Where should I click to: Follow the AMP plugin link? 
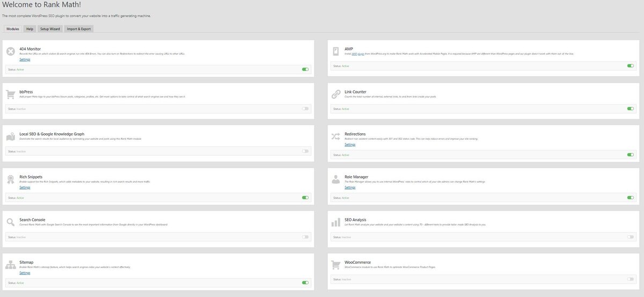(358, 54)
